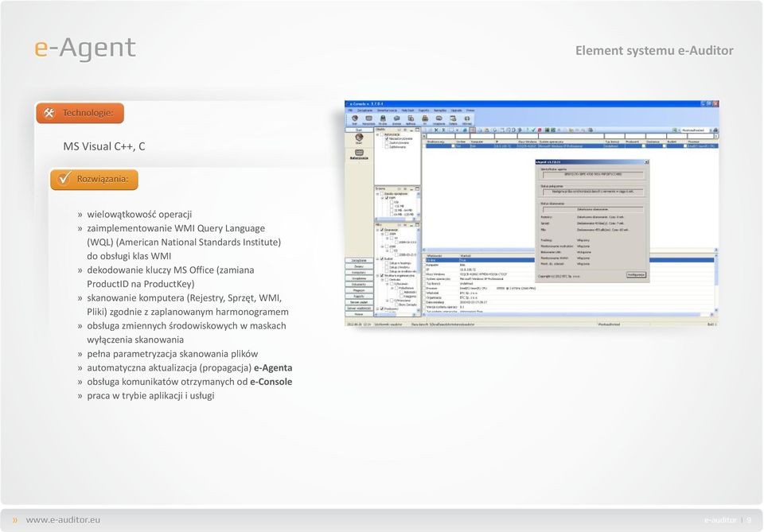Click the Technologie badge label
The height and width of the screenshot is (532, 764).
pos(88,113)
